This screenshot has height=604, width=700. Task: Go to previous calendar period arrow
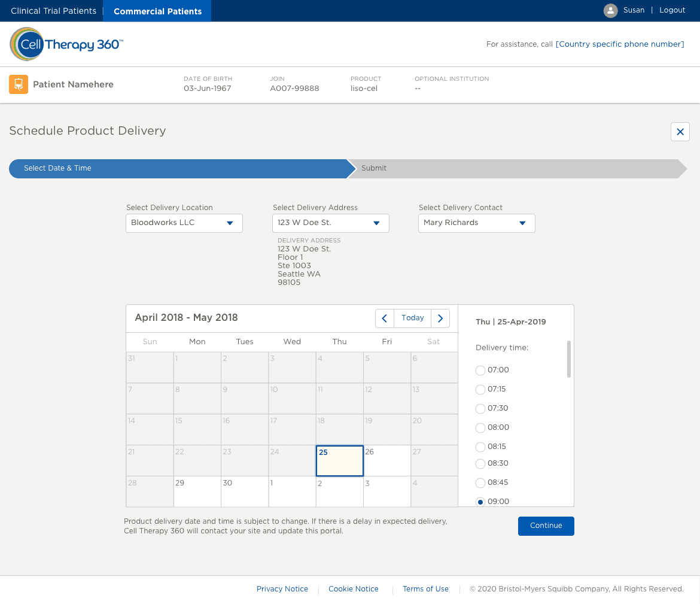384,318
